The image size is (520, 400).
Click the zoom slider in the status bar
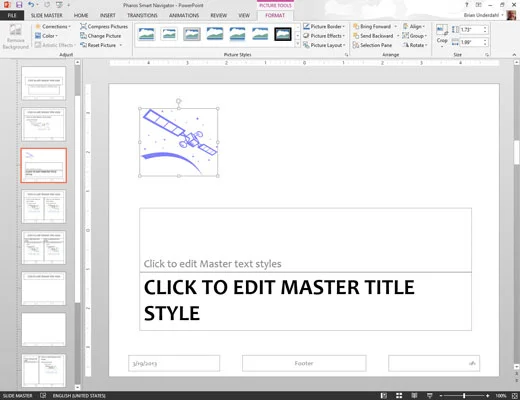[x=464, y=396]
